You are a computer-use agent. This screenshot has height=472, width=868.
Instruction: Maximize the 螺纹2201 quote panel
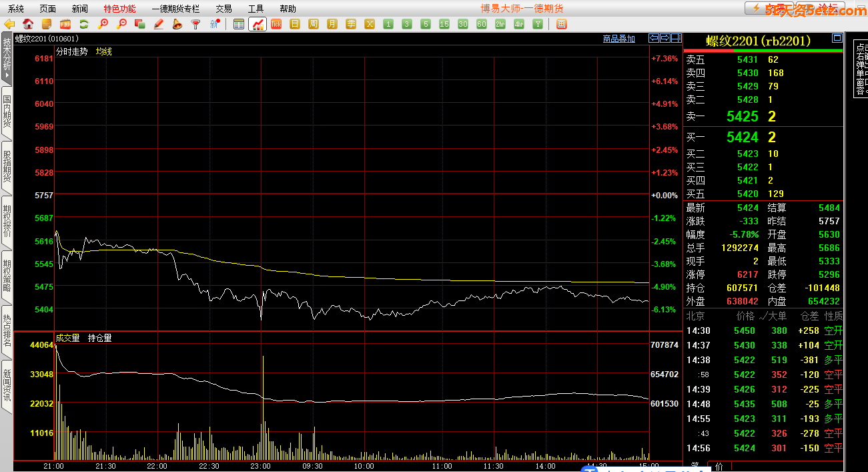pyautogui.click(x=837, y=38)
